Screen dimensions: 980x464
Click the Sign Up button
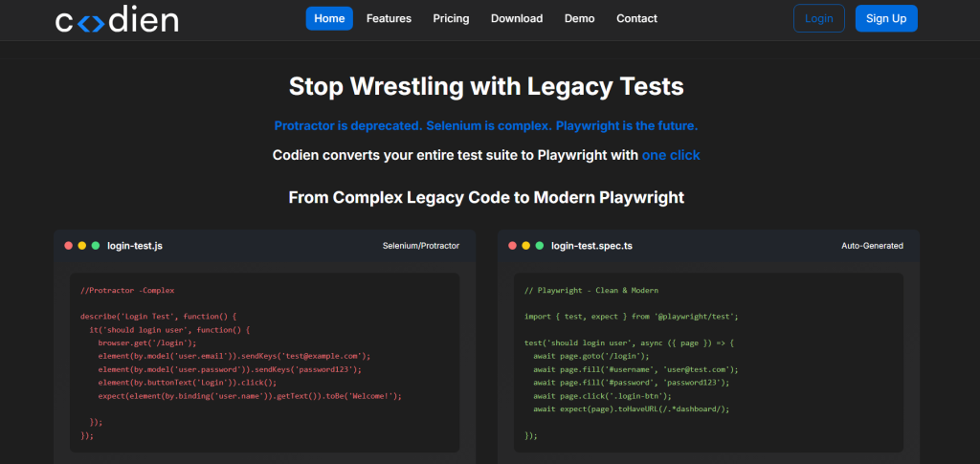(886, 18)
